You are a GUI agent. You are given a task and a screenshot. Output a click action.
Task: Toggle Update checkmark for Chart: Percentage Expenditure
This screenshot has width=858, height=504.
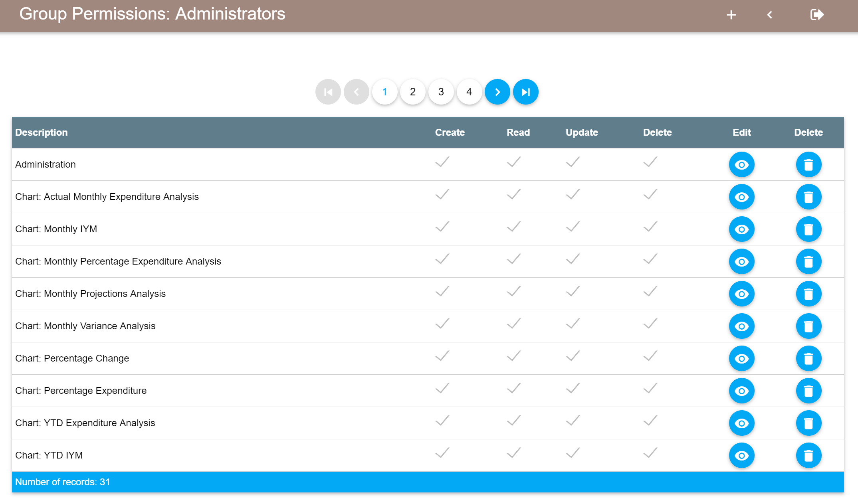pos(573,388)
